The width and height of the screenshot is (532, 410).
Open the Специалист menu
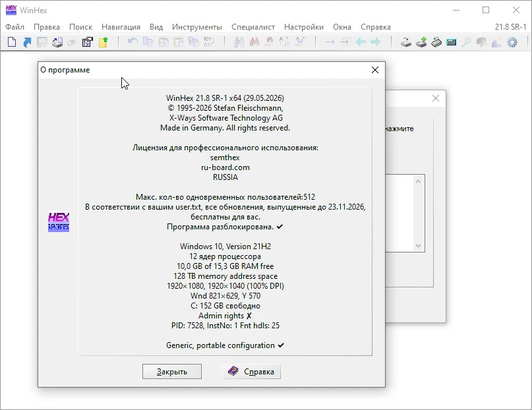point(253,27)
